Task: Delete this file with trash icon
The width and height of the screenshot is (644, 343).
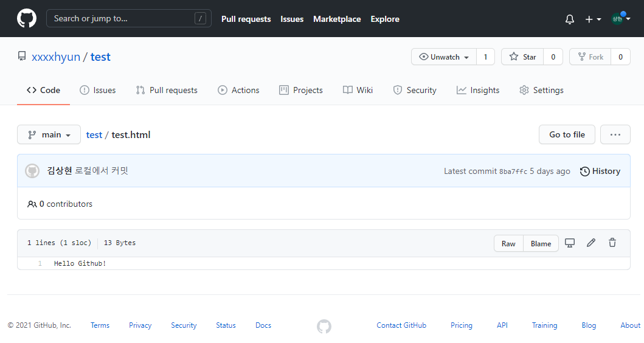Action: click(612, 243)
